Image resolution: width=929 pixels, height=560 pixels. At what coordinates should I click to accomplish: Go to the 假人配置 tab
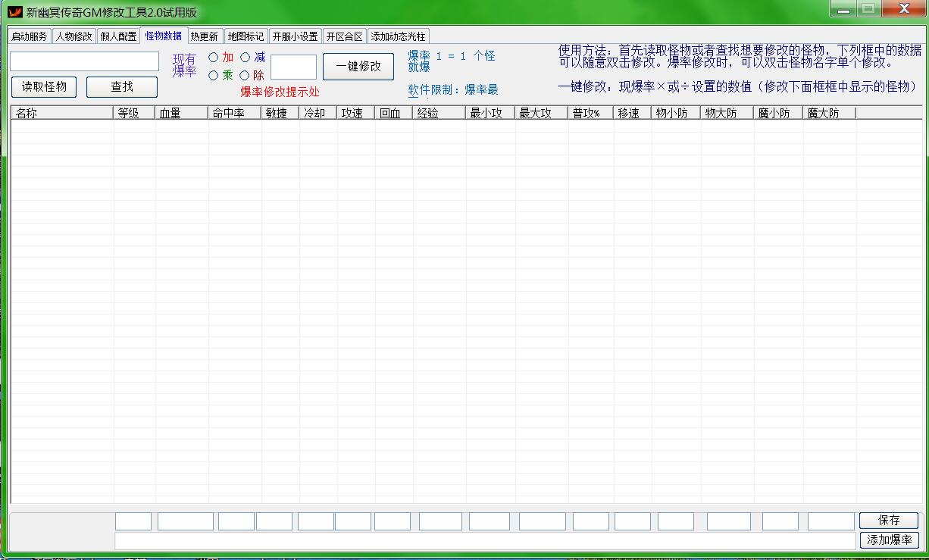(x=118, y=36)
